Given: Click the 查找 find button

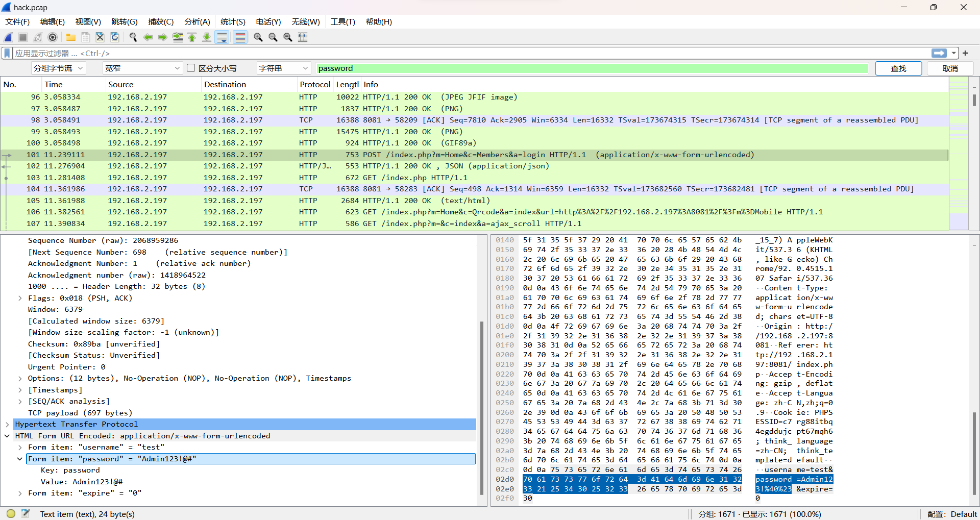Looking at the screenshot, I should [x=898, y=68].
